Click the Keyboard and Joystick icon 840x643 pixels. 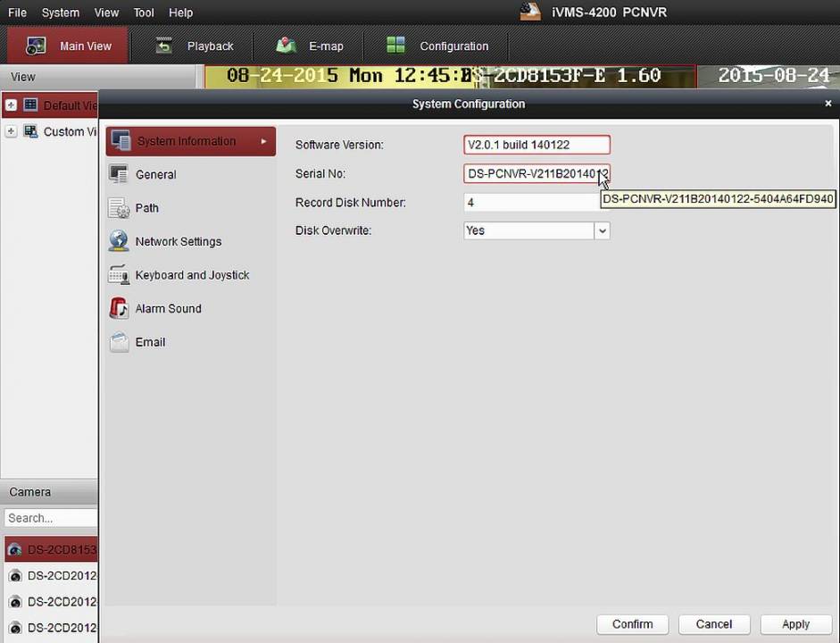[x=119, y=275]
